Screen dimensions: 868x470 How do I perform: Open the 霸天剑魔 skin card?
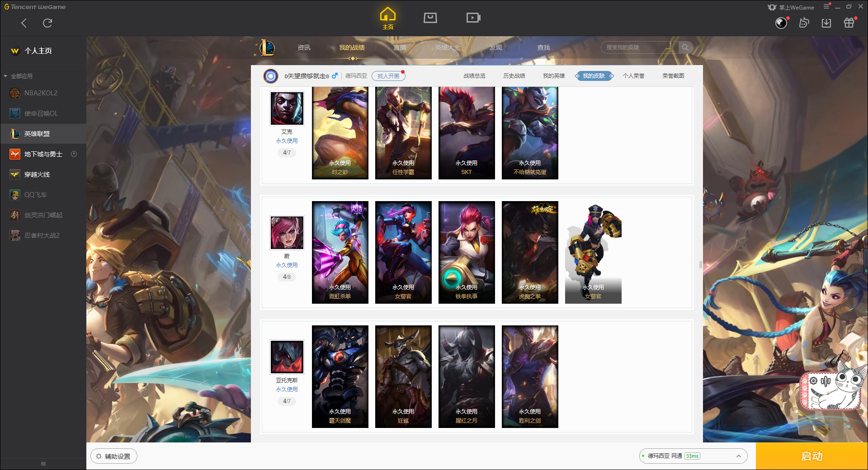(x=340, y=376)
